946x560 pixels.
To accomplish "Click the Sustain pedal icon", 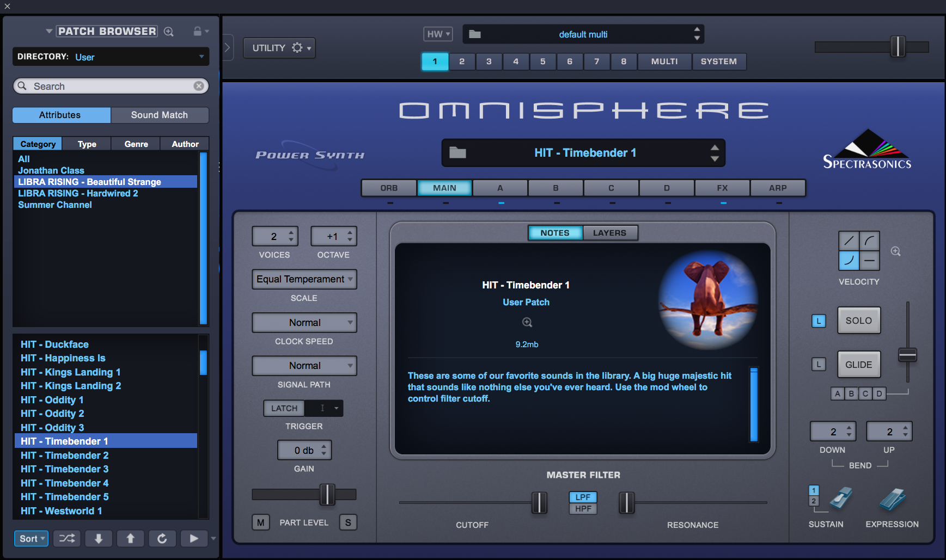I will pyautogui.click(x=841, y=498).
